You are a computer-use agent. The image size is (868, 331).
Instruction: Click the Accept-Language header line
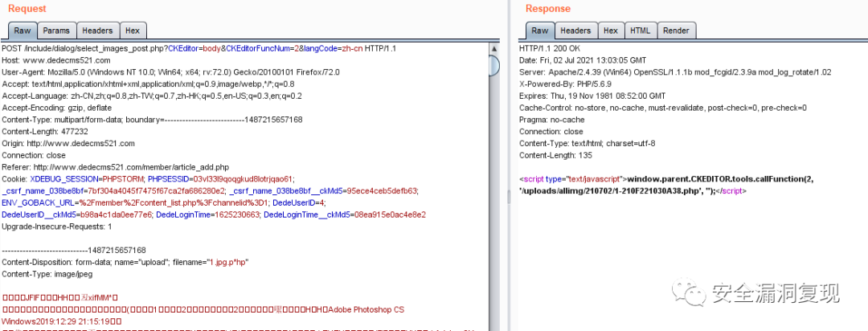click(x=152, y=96)
